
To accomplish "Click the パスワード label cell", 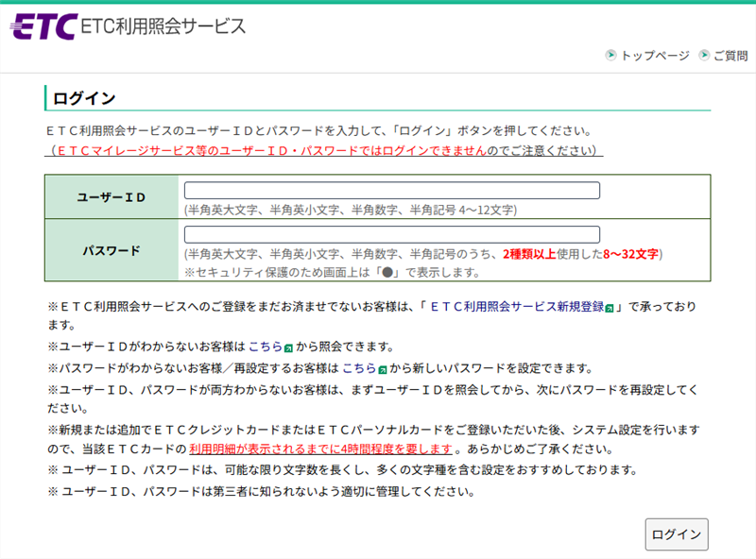I will [x=112, y=250].
